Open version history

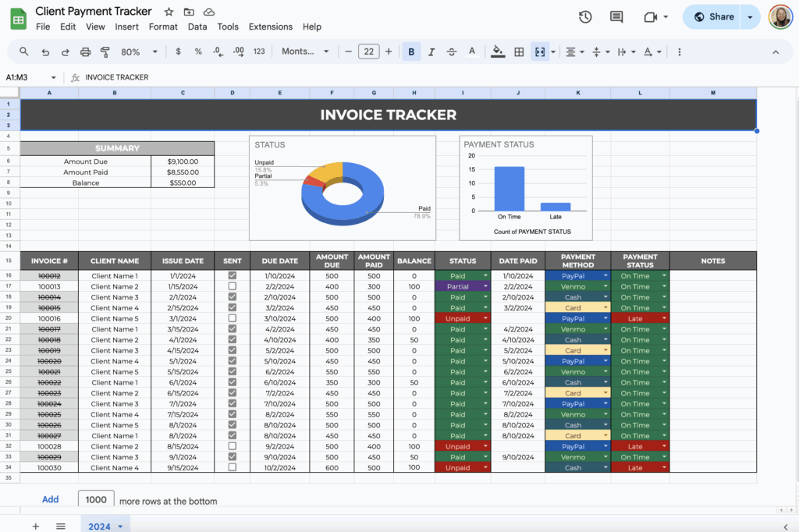pyautogui.click(x=585, y=16)
